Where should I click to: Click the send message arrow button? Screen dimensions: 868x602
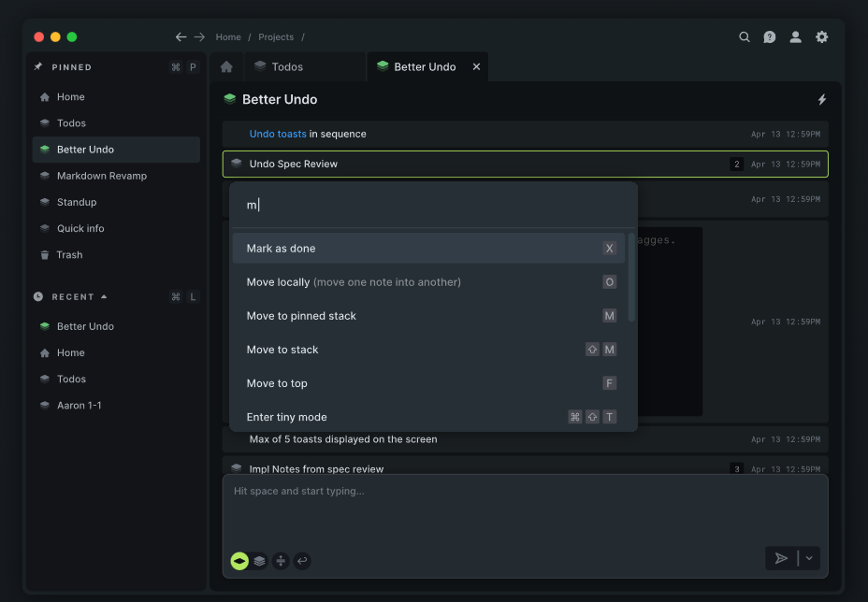pyautogui.click(x=781, y=558)
